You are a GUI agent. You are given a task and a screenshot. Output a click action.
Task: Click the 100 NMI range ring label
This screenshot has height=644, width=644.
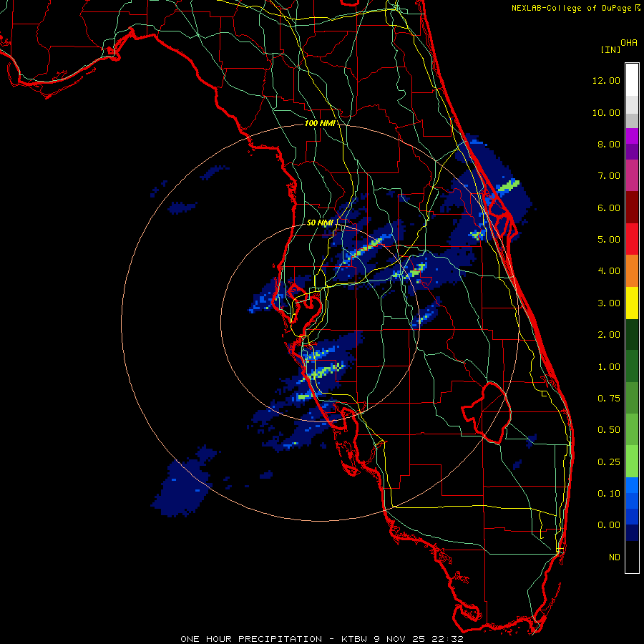pos(320,123)
